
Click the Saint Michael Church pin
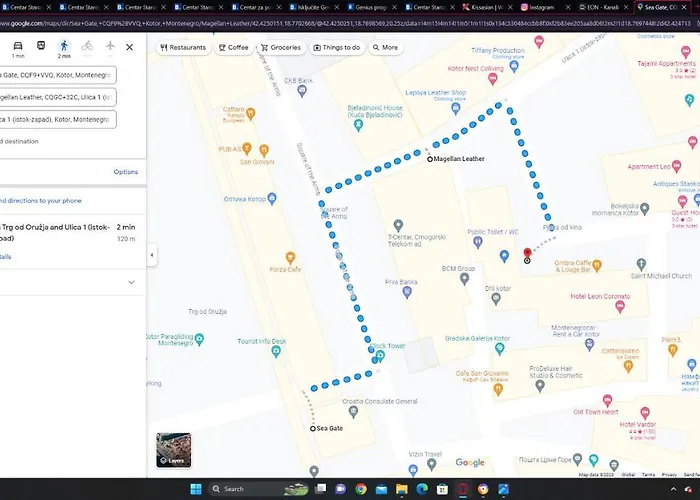[x=641, y=264]
